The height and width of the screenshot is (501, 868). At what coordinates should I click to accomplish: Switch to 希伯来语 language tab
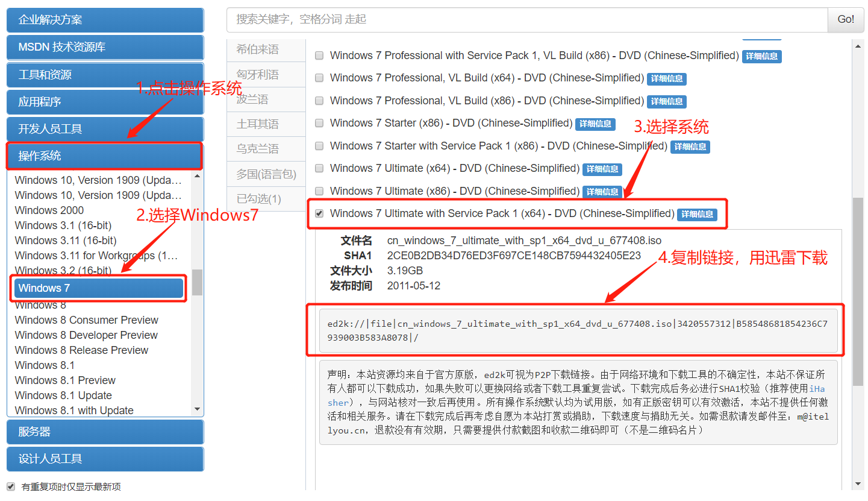click(266, 49)
